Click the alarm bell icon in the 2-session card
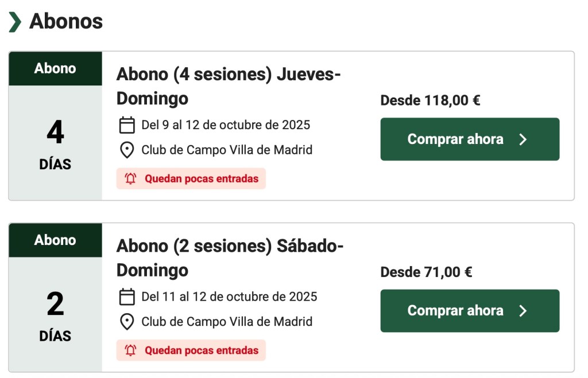The width and height of the screenshot is (588, 378). pyautogui.click(x=130, y=350)
